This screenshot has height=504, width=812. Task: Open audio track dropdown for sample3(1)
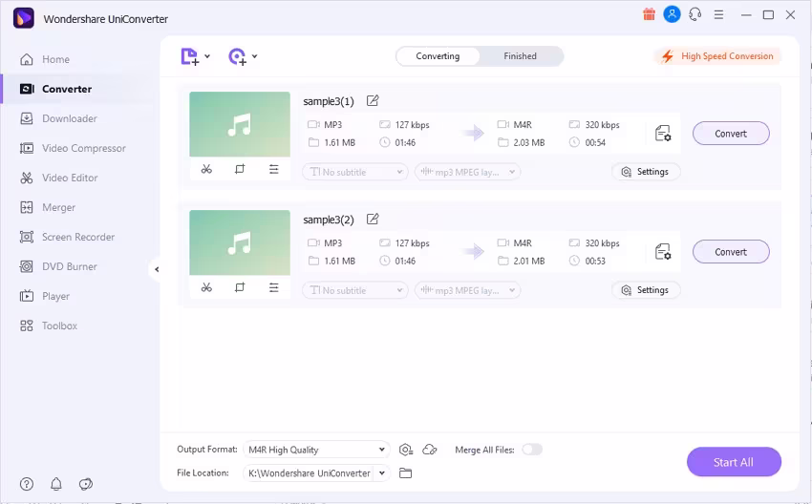[468, 172]
